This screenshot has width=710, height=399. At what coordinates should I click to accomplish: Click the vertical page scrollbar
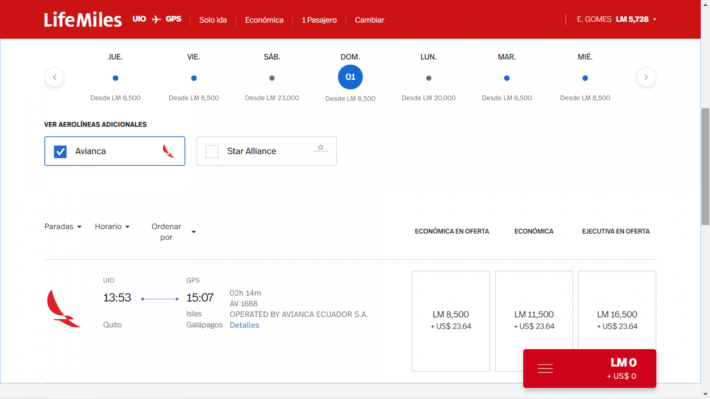pos(705,166)
